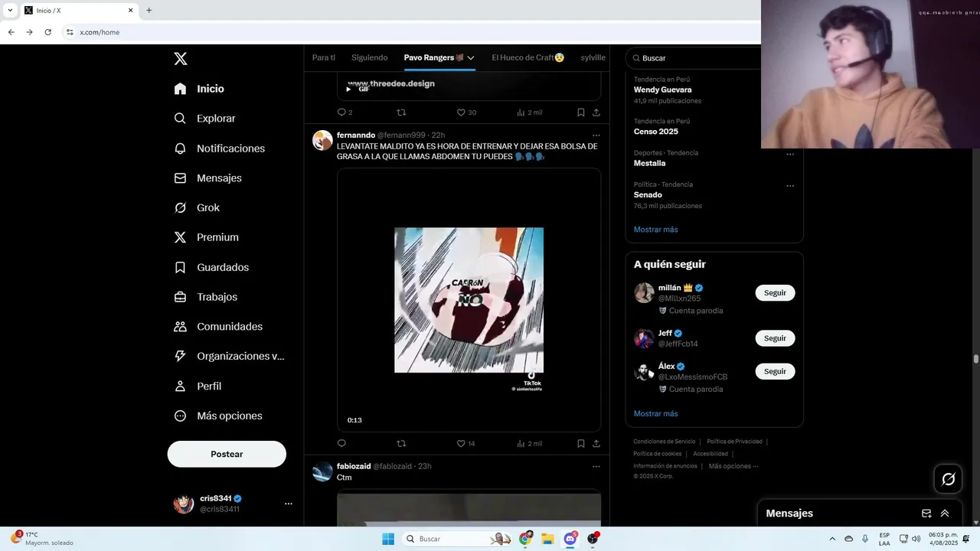Open Trabajos in the sidebar
The width and height of the screenshot is (980, 551).
tap(205, 297)
